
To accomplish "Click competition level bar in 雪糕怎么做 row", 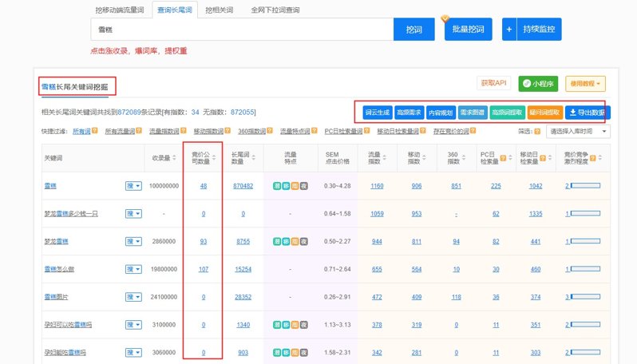I will point(585,269).
